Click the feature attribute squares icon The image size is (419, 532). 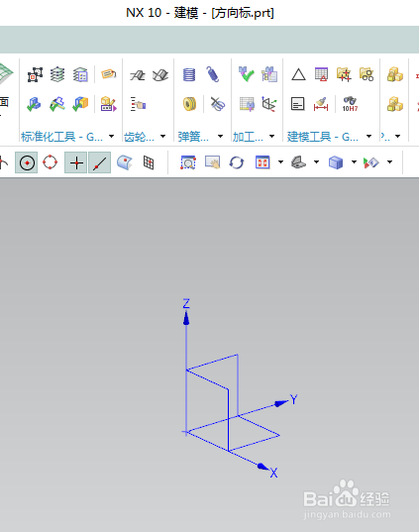point(35,74)
